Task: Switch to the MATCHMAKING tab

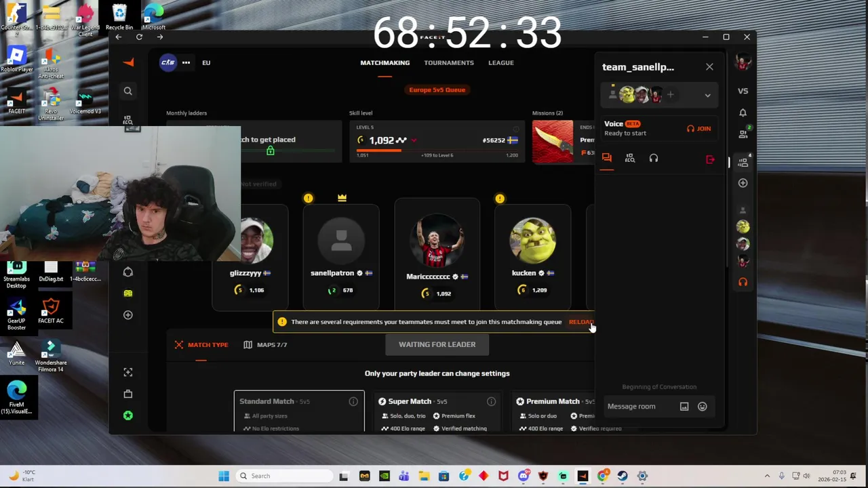Action: 384,62
